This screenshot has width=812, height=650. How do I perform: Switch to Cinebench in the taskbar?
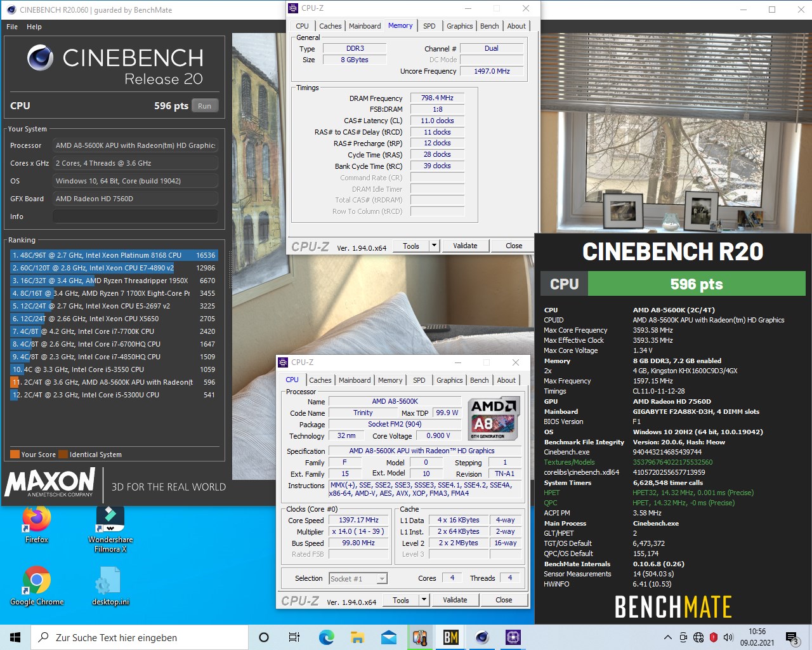point(482,637)
